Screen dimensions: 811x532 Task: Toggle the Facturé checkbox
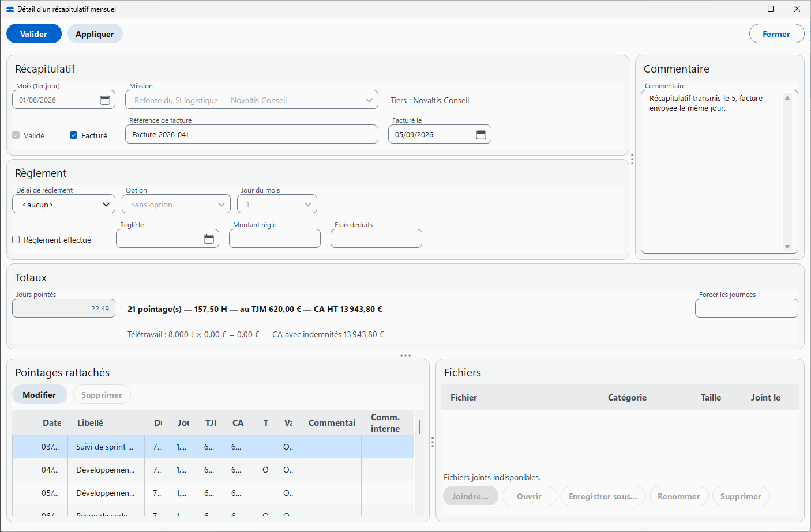[73, 135]
